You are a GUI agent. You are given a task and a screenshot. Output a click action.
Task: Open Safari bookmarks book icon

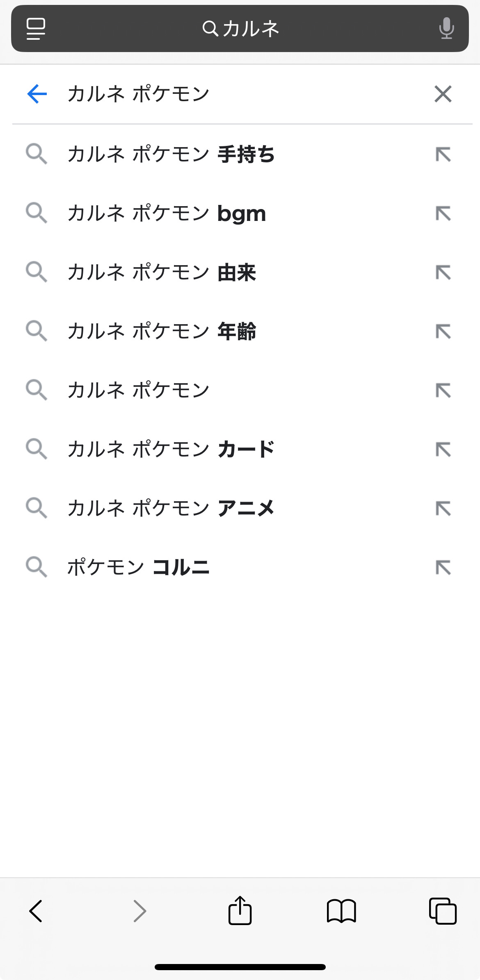point(341,911)
